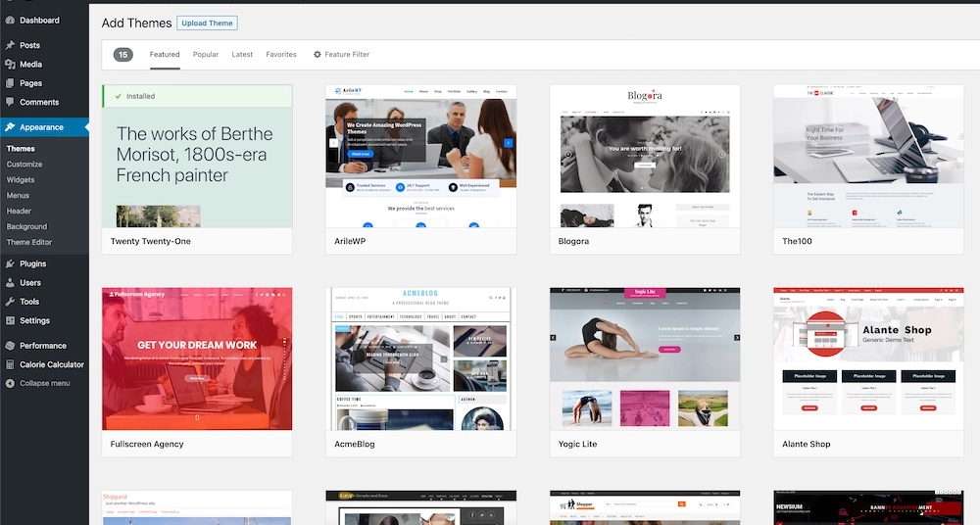This screenshot has height=525, width=980.
Task: Select the Alante Shop theme thumbnail
Action: point(868,358)
